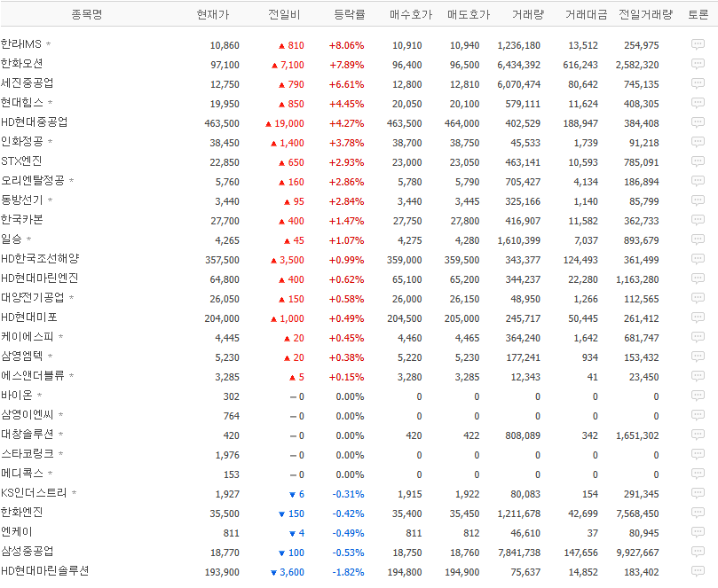718x588 pixels.
Task: Click the 종목명 column header
Action: [x=87, y=15]
